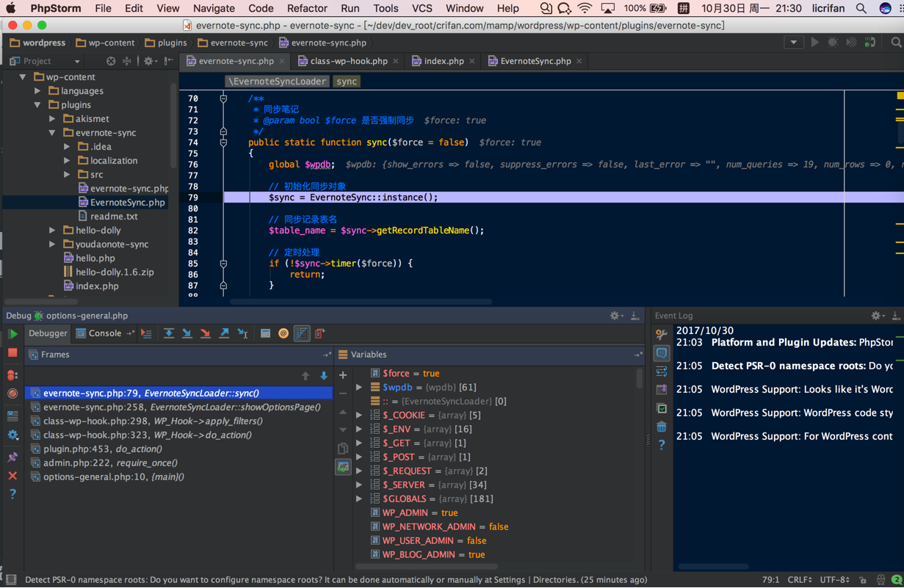
Task: Switch to the class-wp-hook.php editor tab
Action: (x=347, y=61)
